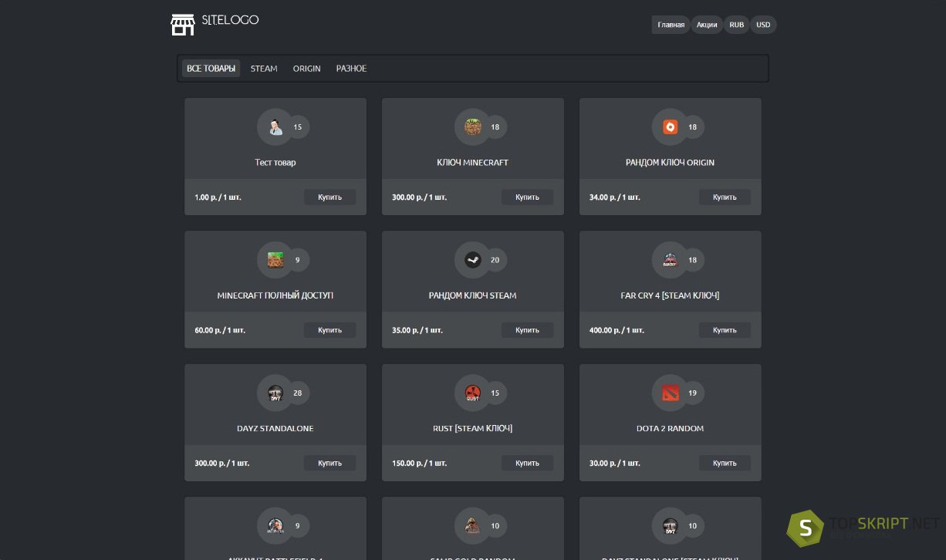The height and width of the screenshot is (560, 946).
Task: Click the 60.00 р. / 1 шт. price
Action: pos(220,330)
